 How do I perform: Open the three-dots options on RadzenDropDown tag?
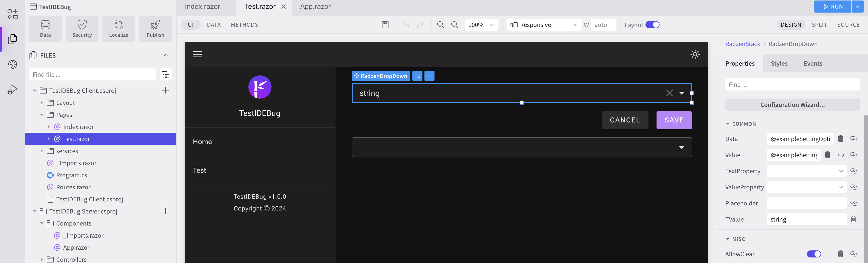tap(429, 76)
